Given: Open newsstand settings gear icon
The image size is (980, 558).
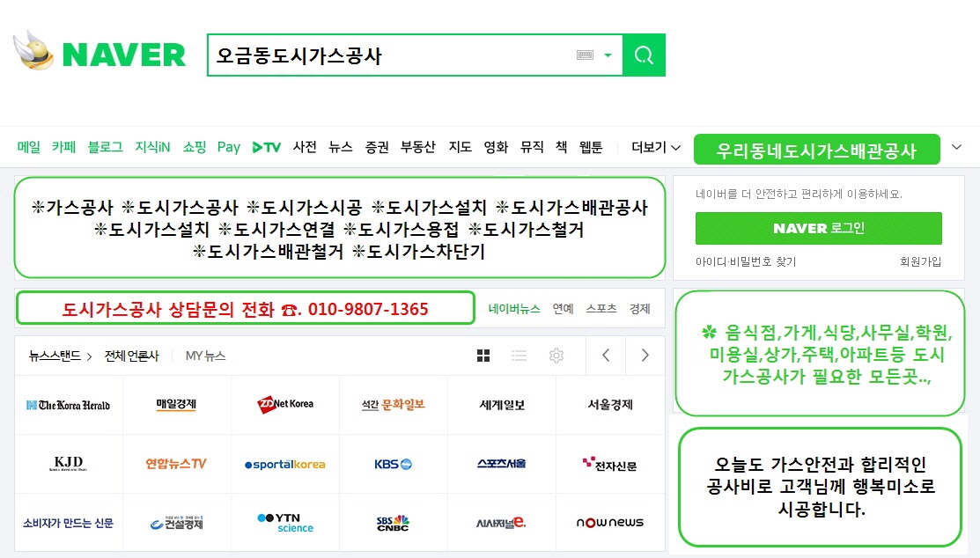Looking at the screenshot, I should (x=556, y=356).
